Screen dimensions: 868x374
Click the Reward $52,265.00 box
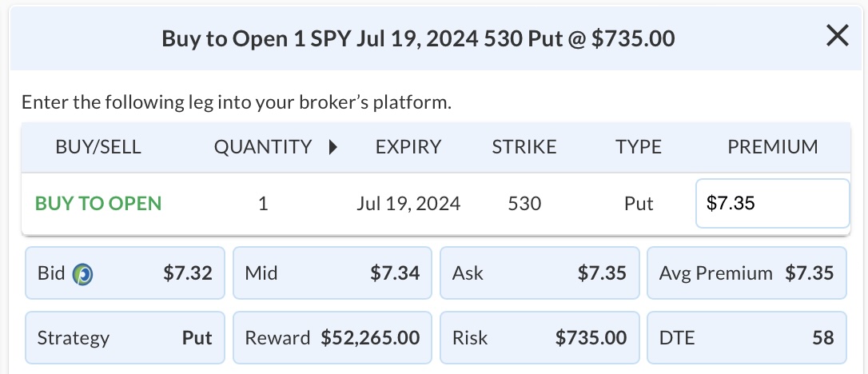(x=332, y=338)
